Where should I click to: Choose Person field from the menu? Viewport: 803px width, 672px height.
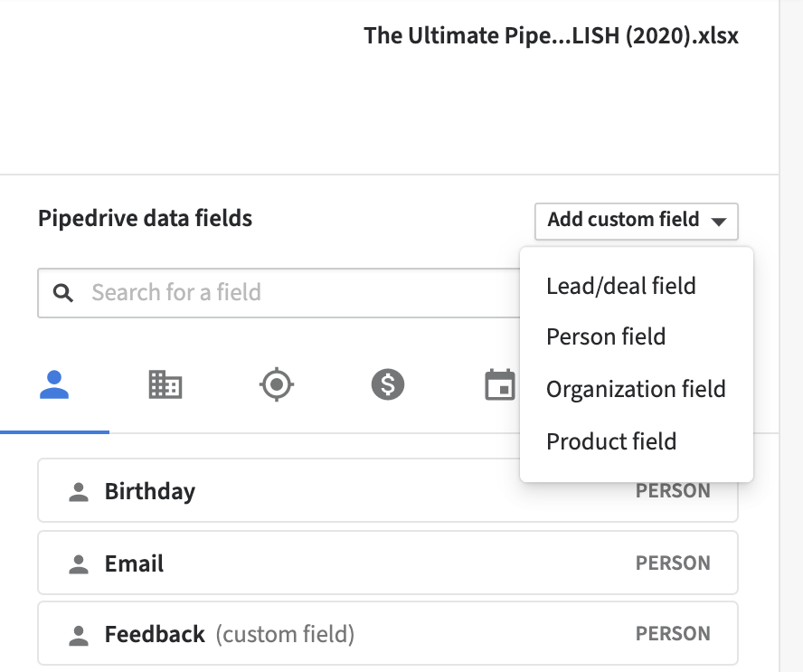pyautogui.click(x=606, y=337)
